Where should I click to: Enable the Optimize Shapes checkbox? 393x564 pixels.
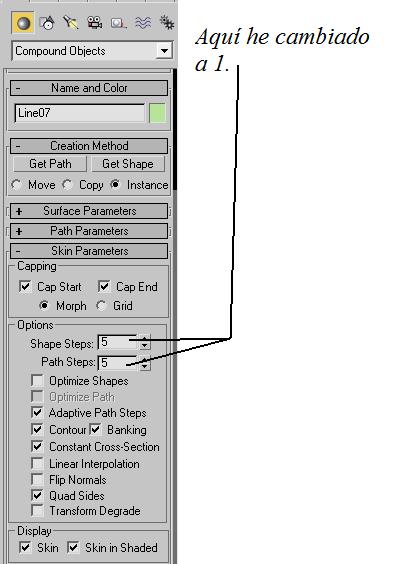37,381
